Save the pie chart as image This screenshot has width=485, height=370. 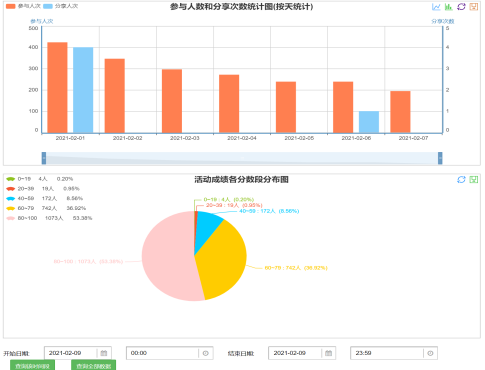[x=474, y=179]
